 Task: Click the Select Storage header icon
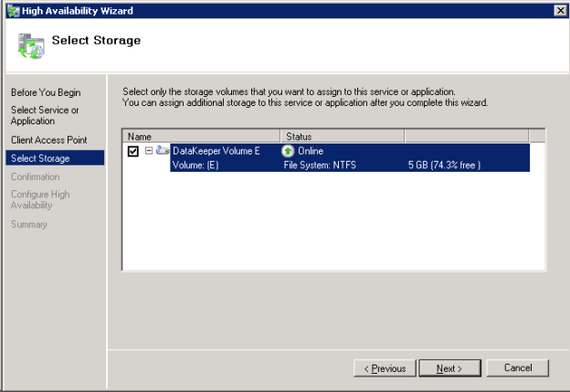[31, 44]
